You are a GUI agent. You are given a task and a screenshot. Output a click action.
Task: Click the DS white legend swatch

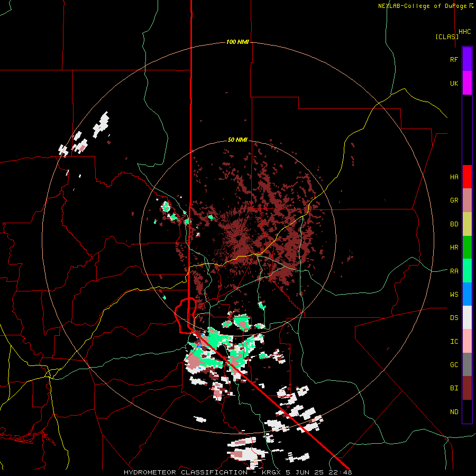pyautogui.click(x=467, y=317)
